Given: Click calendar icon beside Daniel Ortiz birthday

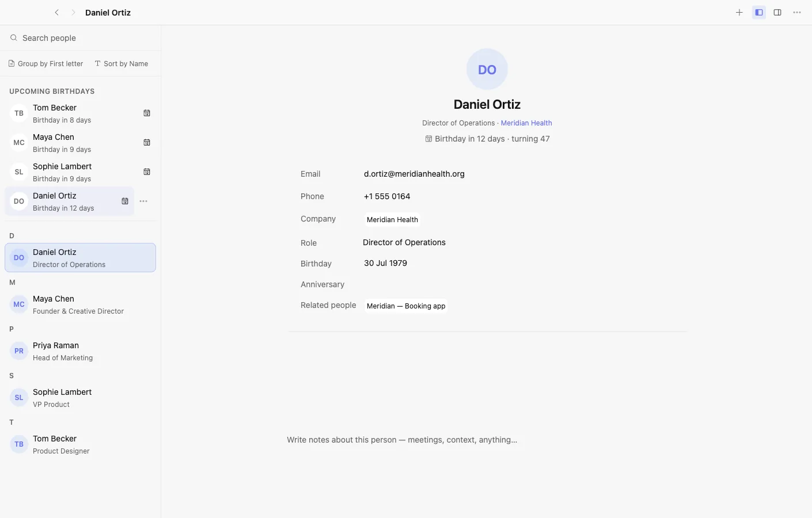Looking at the screenshot, I should click(125, 201).
